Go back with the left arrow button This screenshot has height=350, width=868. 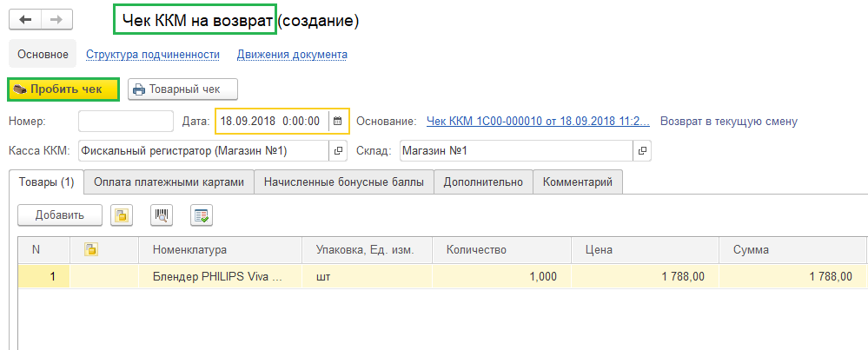(x=25, y=21)
